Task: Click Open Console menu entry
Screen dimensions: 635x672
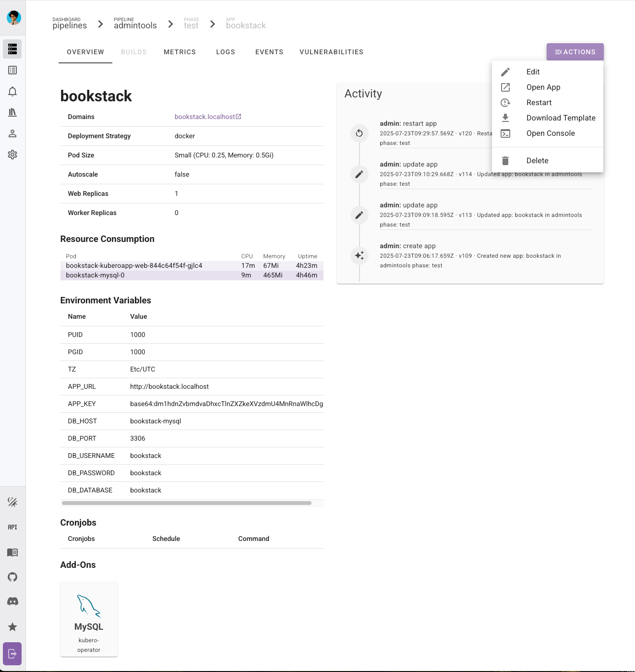Action: click(550, 133)
